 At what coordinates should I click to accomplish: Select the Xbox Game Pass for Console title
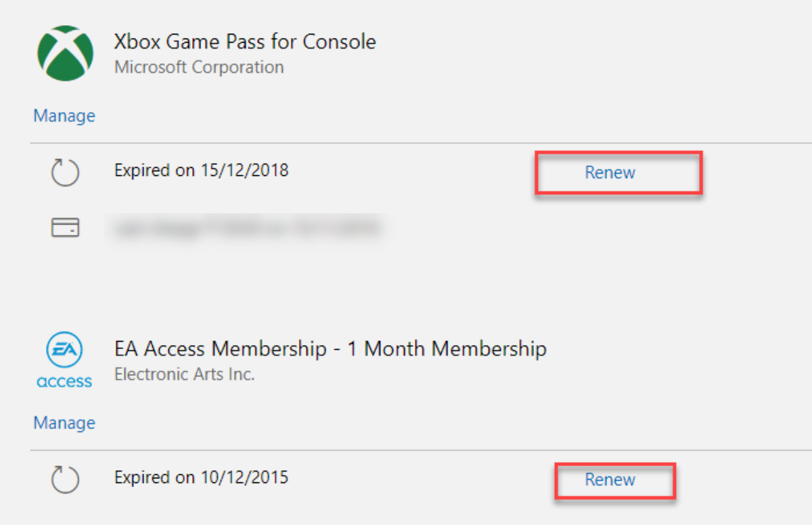point(245,42)
